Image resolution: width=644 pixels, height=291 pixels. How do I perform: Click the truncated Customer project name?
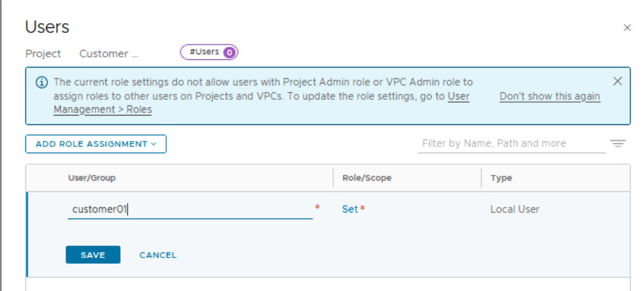[x=108, y=54]
